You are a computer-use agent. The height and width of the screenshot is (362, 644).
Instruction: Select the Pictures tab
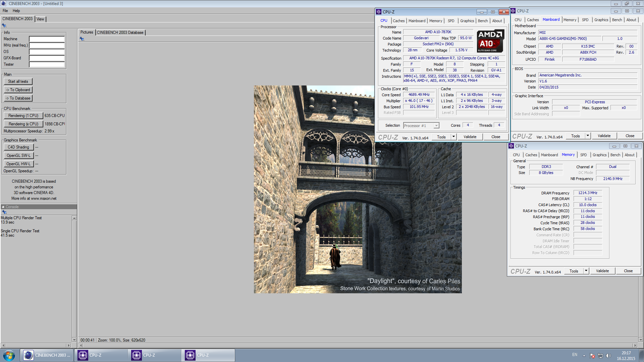pos(87,32)
